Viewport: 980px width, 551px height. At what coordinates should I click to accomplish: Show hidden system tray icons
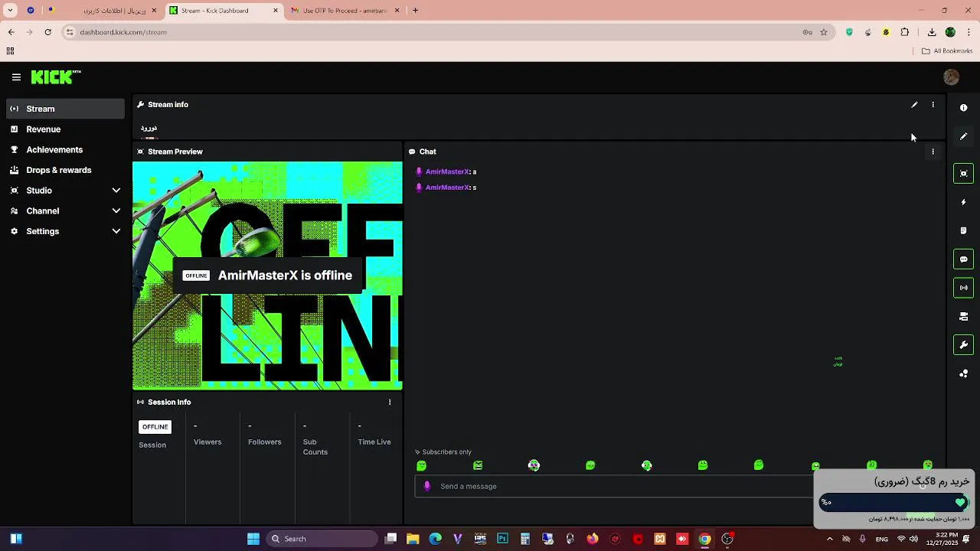pyautogui.click(x=829, y=539)
